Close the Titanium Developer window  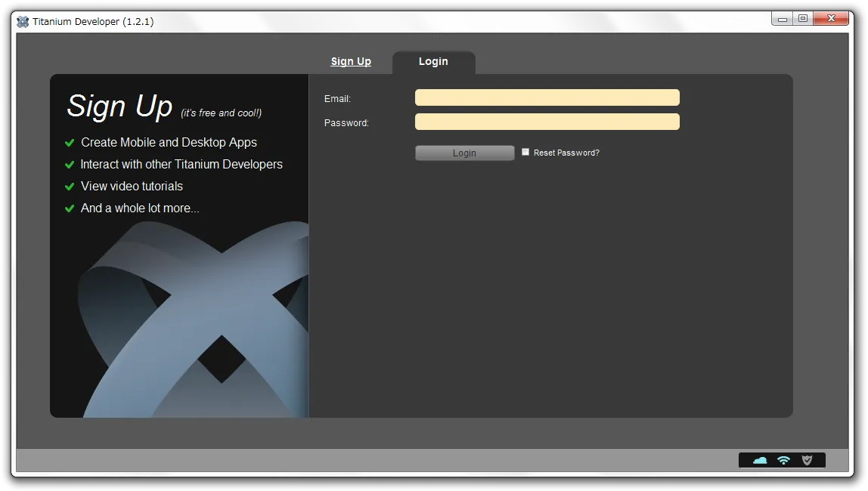tap(830, 19)
